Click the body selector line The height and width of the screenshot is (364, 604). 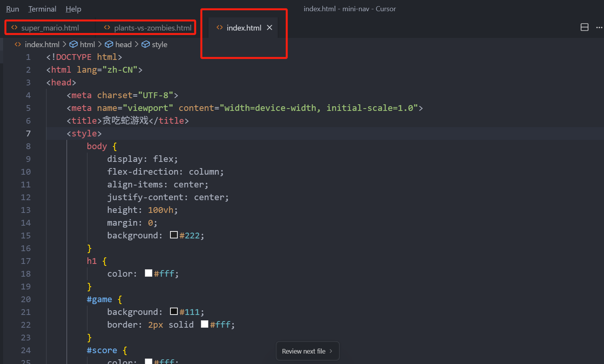pos(102,146)
